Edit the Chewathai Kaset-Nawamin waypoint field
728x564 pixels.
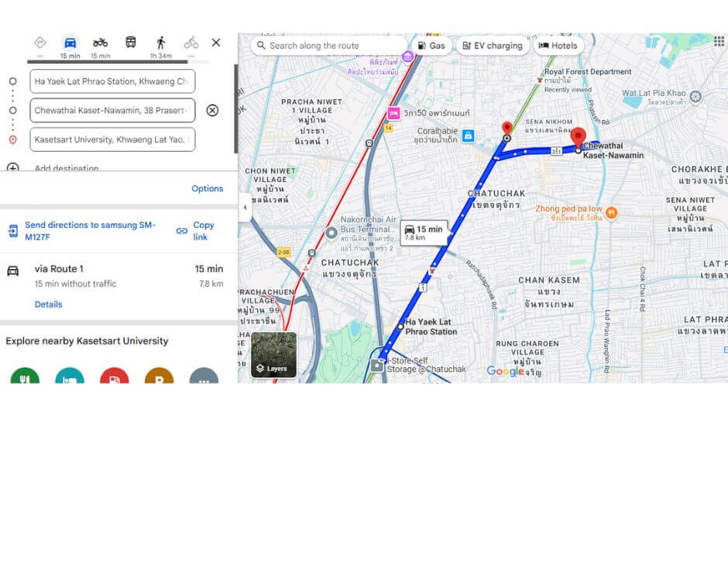coord(112,111)
